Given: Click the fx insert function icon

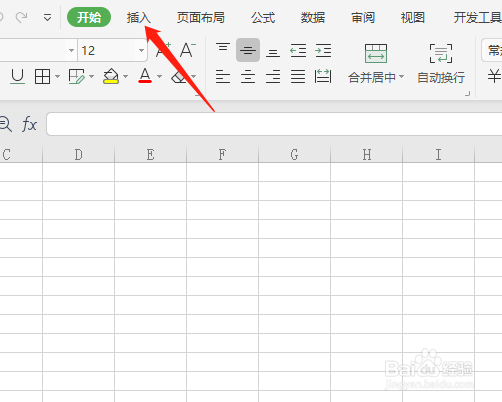Looking at the screenshot, I should 29,124.
